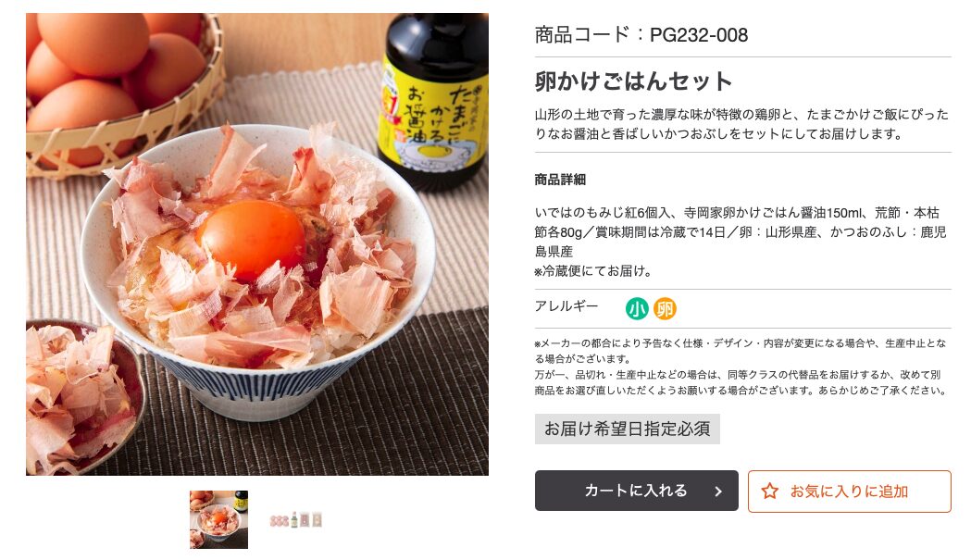Click the star icon on favorites button
971x560 pixels.
coord(770,492)
